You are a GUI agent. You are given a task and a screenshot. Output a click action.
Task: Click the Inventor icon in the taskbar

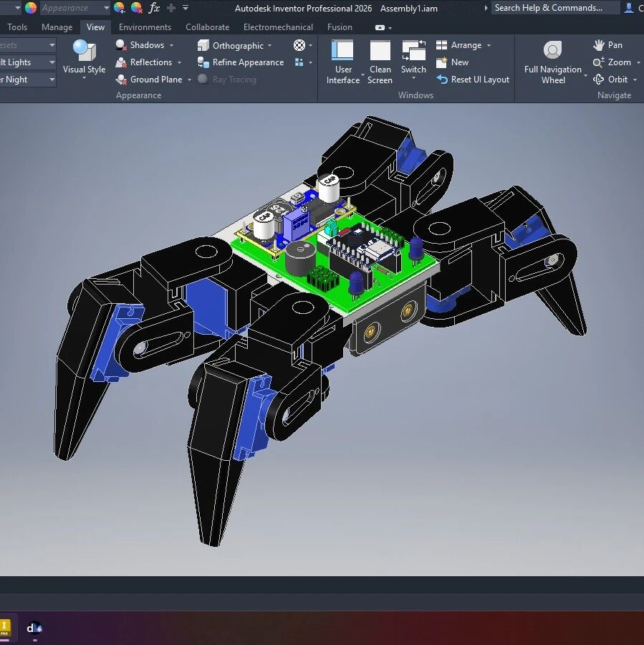pos(5,628)
